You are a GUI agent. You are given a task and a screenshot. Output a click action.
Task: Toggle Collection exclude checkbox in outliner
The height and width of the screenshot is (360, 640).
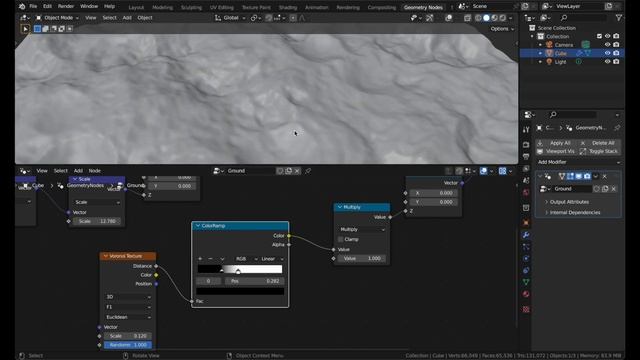[599, 36]
